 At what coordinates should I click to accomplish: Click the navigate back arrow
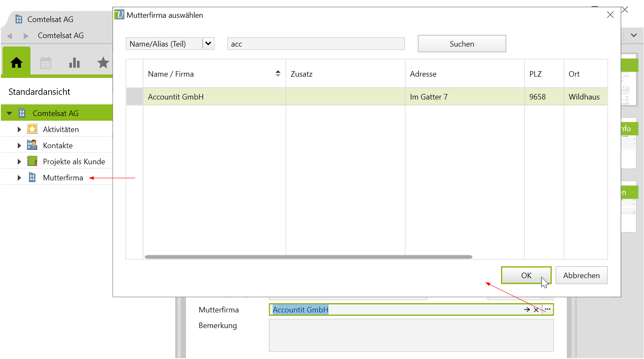pyautogui.click(x=10, y=36)
